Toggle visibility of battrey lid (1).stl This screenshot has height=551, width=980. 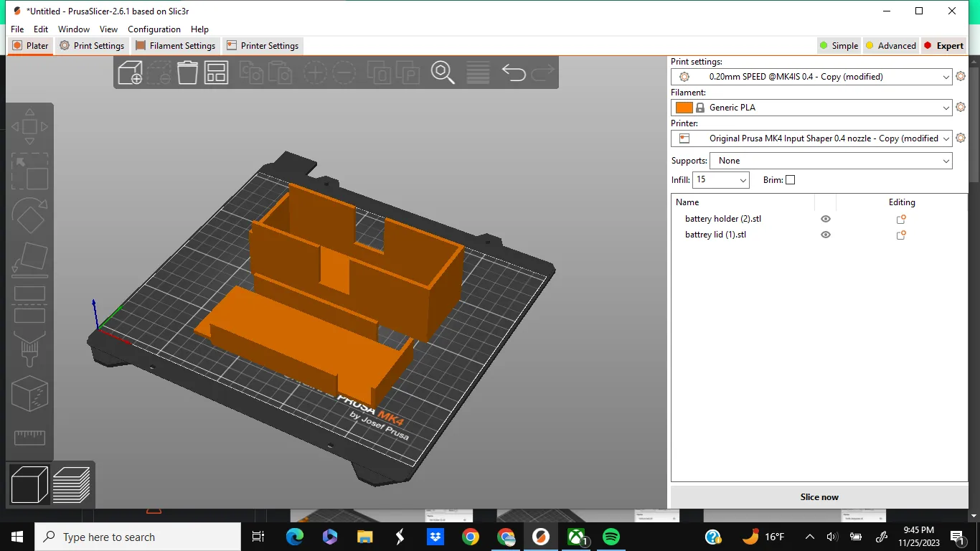[x=826, y=235]
